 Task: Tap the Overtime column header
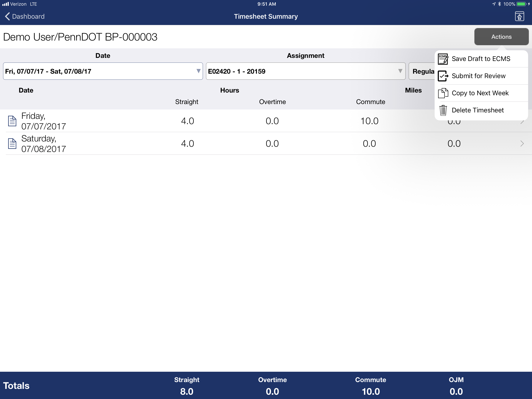click(x=272, y=102)
